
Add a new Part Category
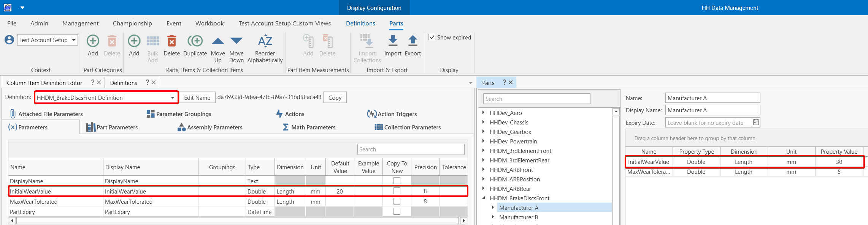coord(93,41)
